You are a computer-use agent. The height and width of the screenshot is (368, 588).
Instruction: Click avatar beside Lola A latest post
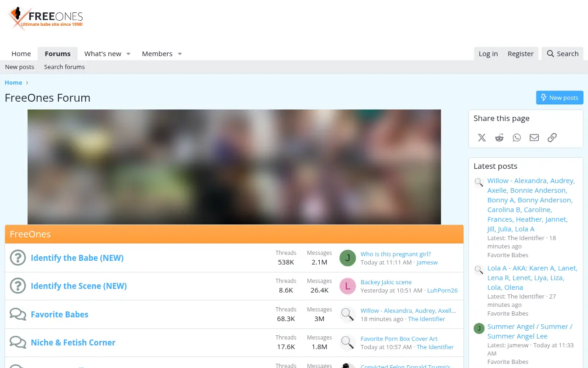[479, 270]
